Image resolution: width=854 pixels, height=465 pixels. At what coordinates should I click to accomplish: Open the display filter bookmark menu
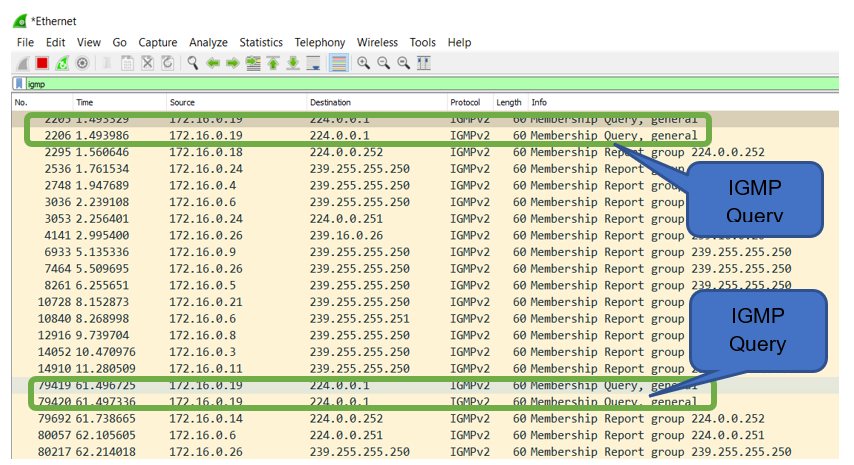coord(20,84)
